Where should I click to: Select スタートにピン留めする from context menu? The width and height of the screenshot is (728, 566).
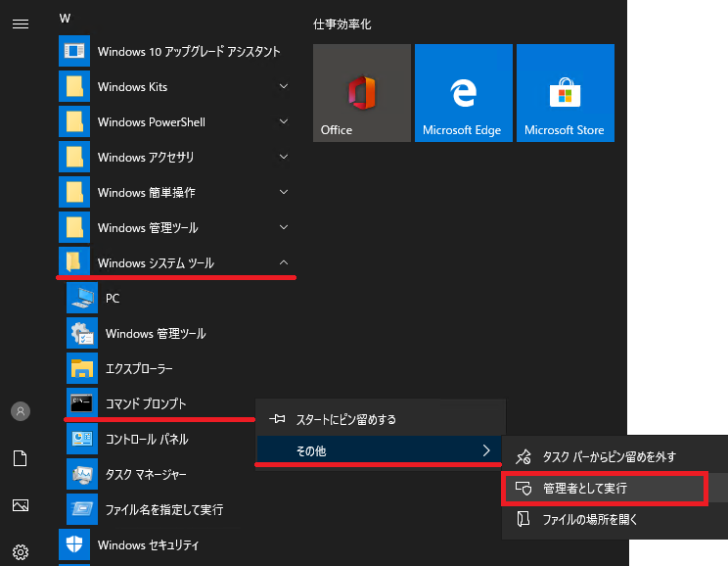click(x=381, y=419)
